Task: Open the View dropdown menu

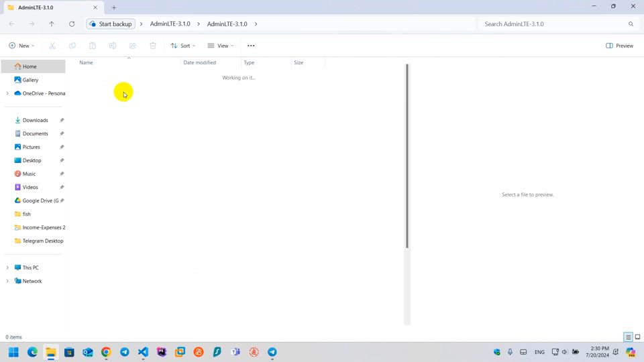Action: point(221,46)
